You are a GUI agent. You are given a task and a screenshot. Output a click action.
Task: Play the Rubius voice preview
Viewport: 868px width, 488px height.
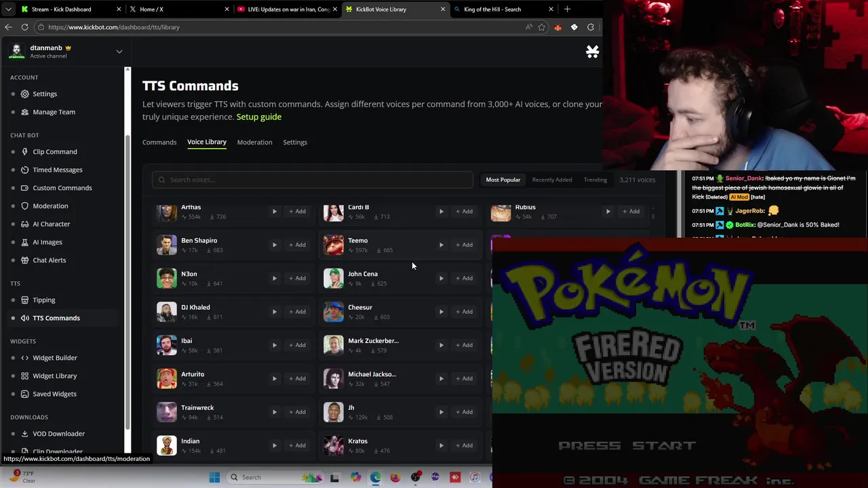(x=608, y=211)
